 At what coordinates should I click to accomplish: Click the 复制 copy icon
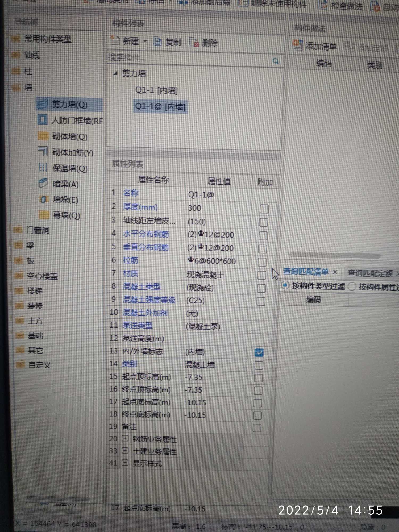[157, 42]
